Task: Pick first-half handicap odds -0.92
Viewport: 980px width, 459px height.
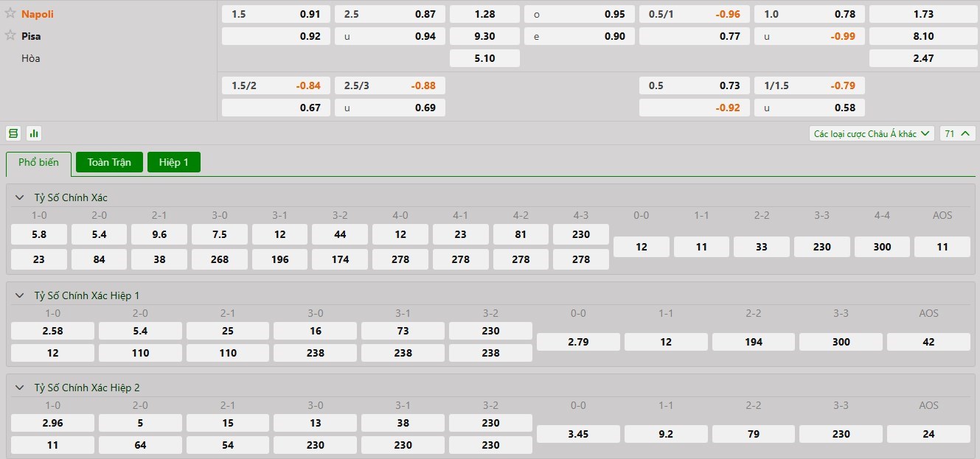Action: [x=695, y=108]
